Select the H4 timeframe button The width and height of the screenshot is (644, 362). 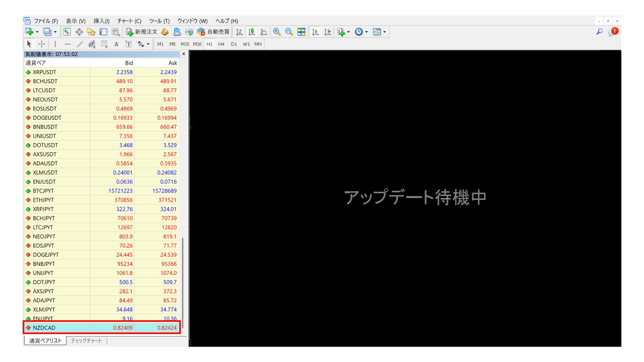221,44
